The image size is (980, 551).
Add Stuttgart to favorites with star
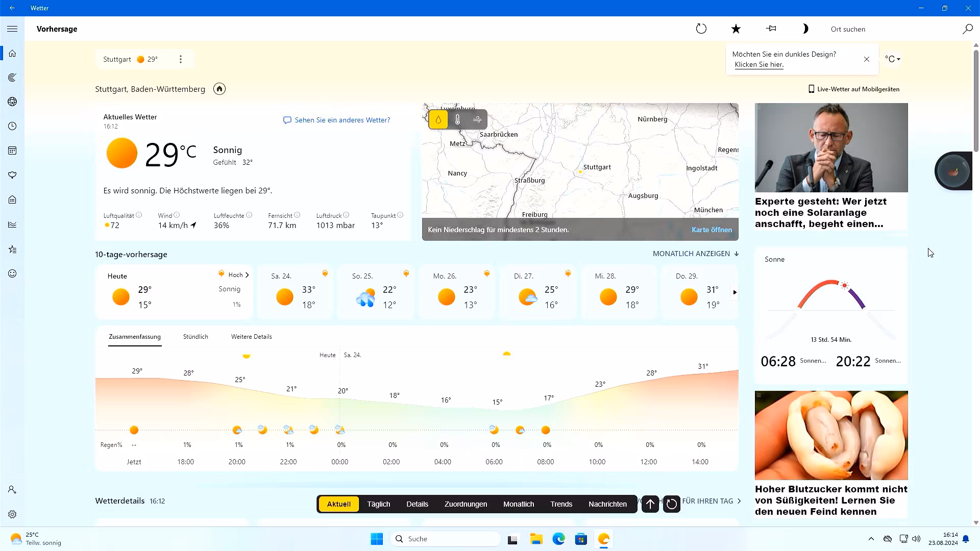pos(736,29)
